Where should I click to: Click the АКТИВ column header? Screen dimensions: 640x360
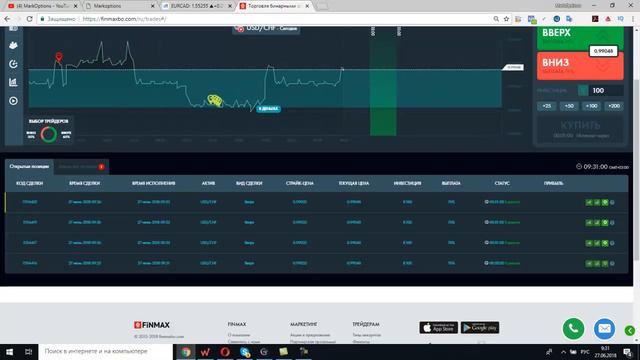pos(208,184)
